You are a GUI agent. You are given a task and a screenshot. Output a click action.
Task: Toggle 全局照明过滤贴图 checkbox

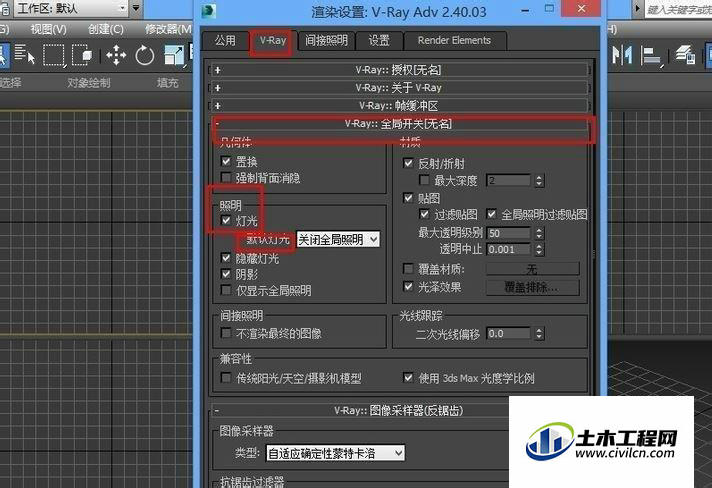click(x=491, y=214)
